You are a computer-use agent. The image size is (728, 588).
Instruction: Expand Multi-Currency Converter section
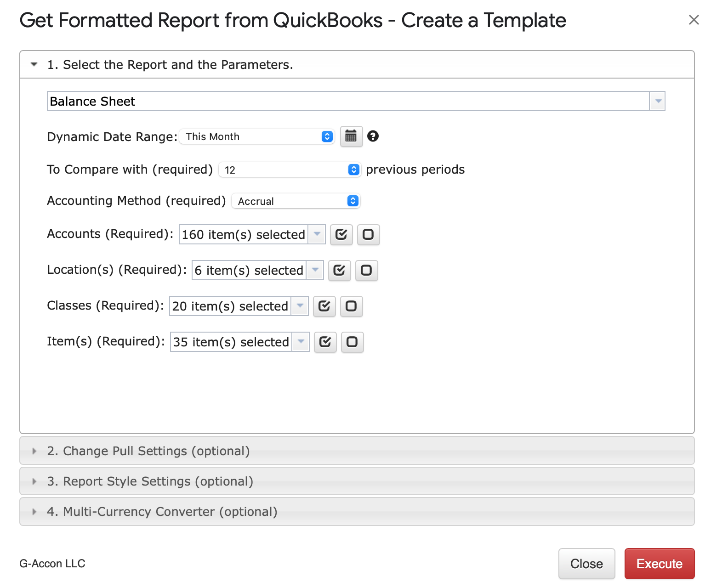[162, 512]
